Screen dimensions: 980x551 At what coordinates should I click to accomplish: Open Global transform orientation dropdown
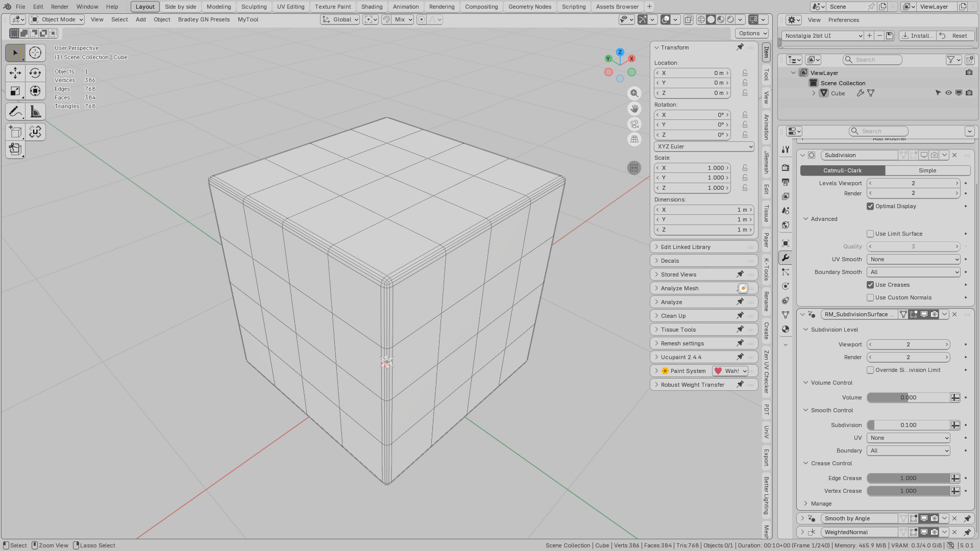(340, 19)
